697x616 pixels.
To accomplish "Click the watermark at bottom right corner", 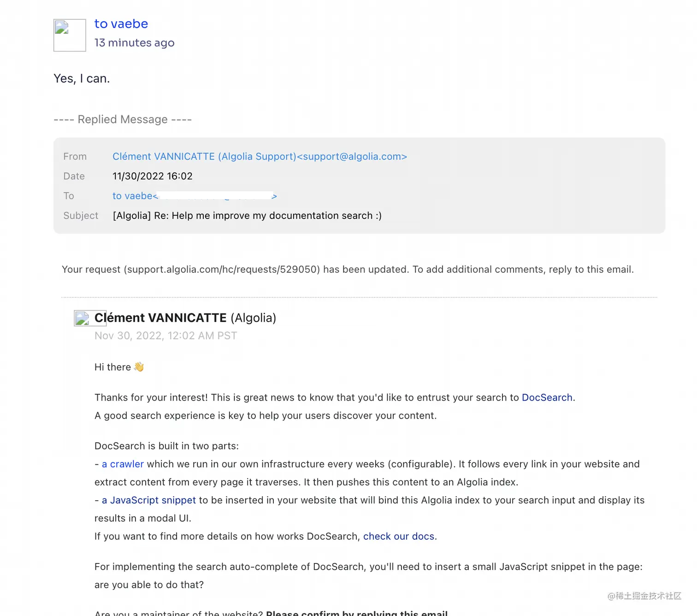I will coord(644,596).
